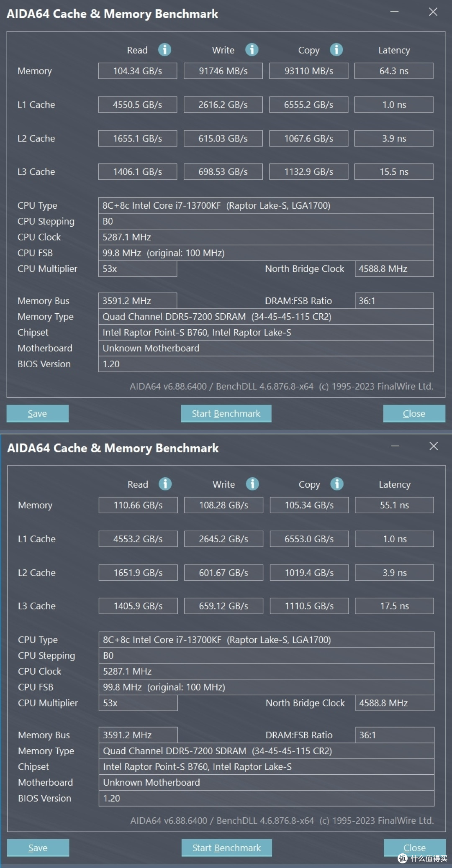Click CPU Clock 5287.1 MHz in upper window
This screenshot has width=452, height=868.
266,237
